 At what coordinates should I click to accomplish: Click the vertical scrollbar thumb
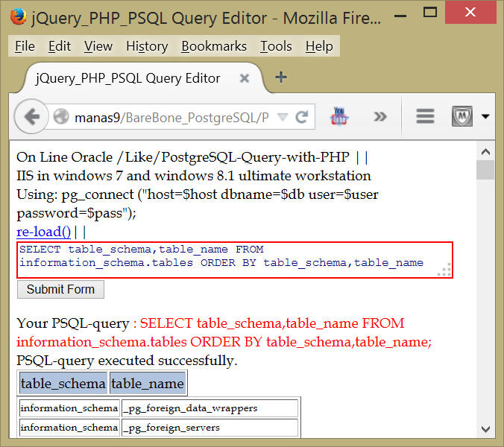[x=485, y=170]
